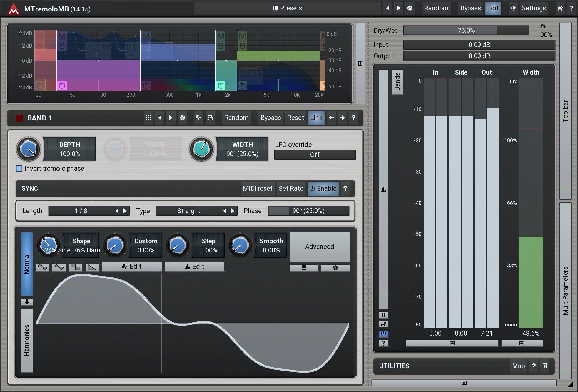578x392 pixels.
Task: Click the sine wave shape icon
Action: click(42, 267)
